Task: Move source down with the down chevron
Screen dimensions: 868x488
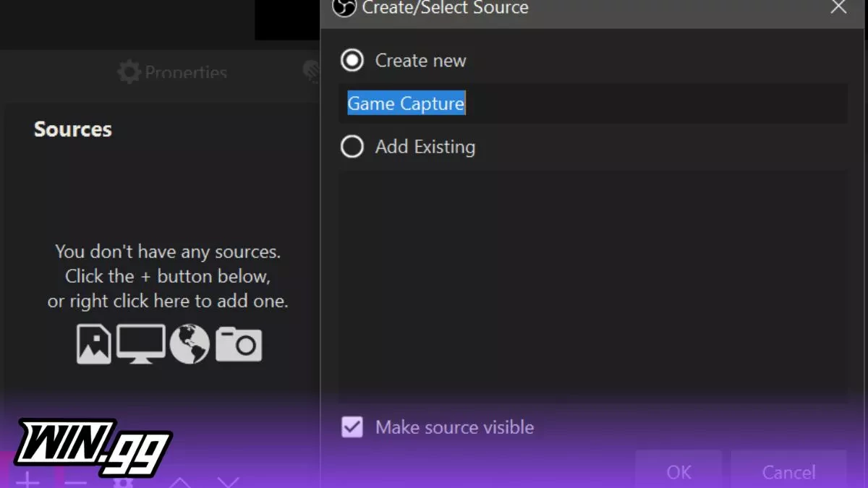Action: pos(228,482)
